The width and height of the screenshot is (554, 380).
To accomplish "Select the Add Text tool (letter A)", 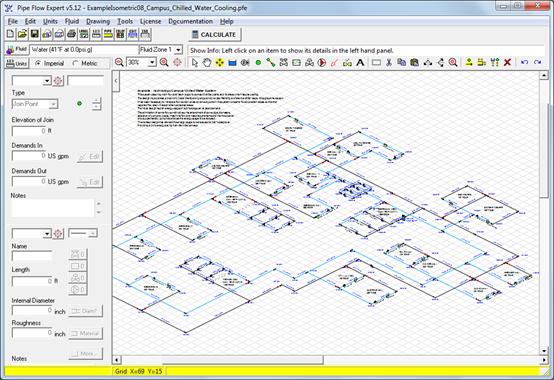I will pos(360,63).
